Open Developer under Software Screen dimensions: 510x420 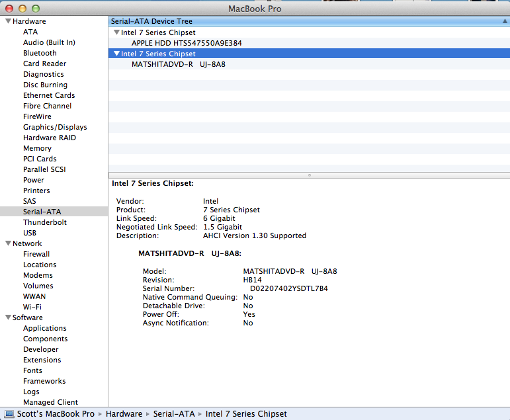[40, 349]
